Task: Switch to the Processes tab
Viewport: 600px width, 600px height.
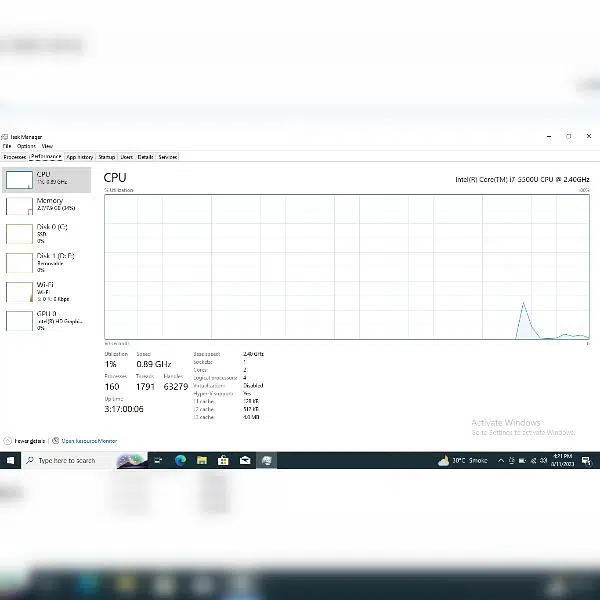Action: tap(14, 157)
